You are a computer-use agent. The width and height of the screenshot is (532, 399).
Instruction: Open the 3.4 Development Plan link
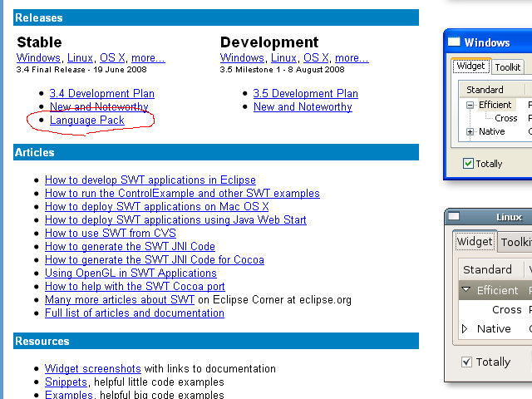pyautogui.click(x=101, y=93)
